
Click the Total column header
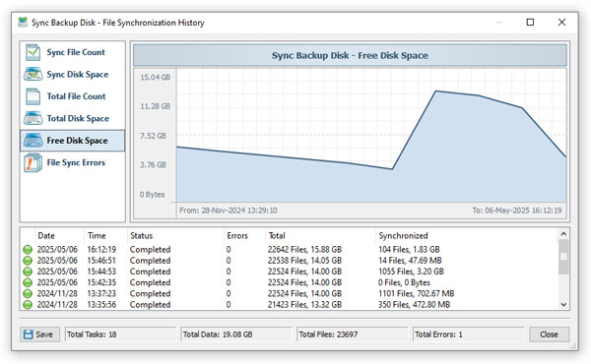pyautogui.click(x=320, y=236)
